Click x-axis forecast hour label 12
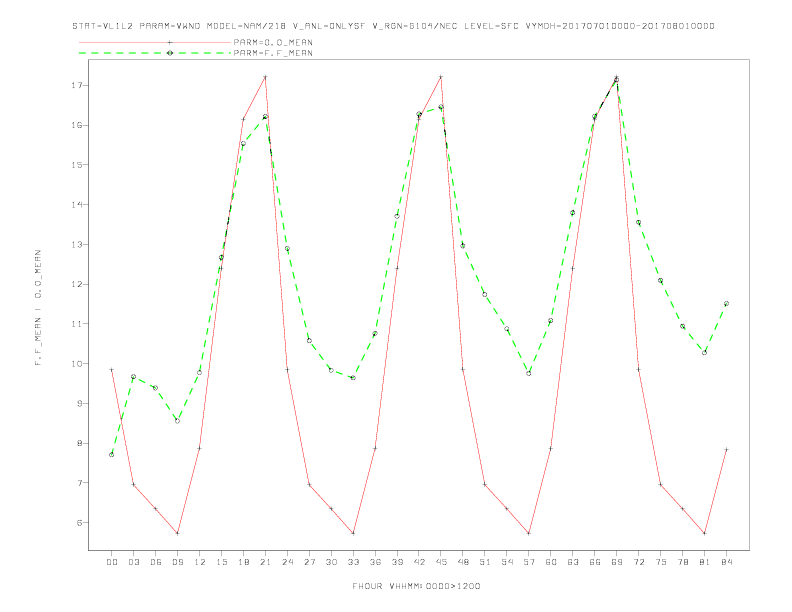792x612 pixels. click(x=200, y=562)
